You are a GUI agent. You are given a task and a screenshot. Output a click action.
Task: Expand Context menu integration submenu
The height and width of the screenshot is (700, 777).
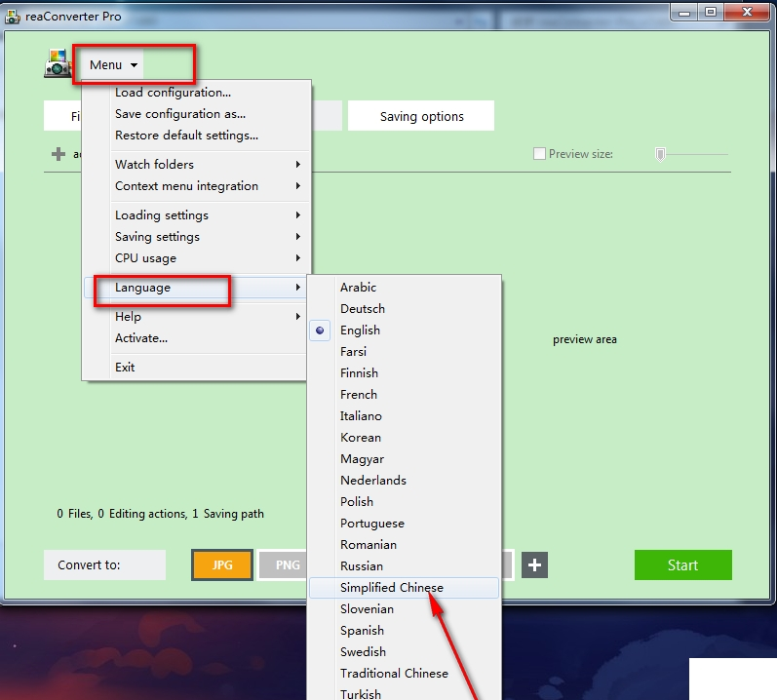[x=196, y=186]
